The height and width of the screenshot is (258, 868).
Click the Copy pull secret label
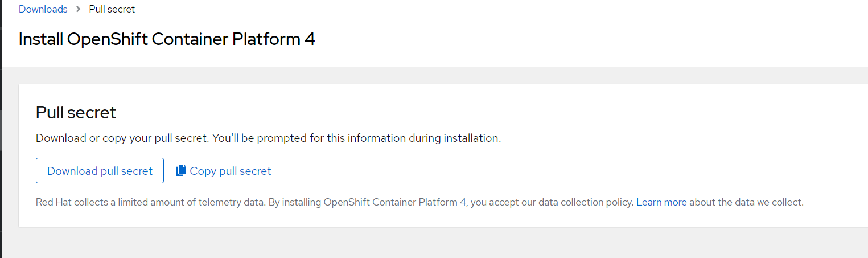230,171
